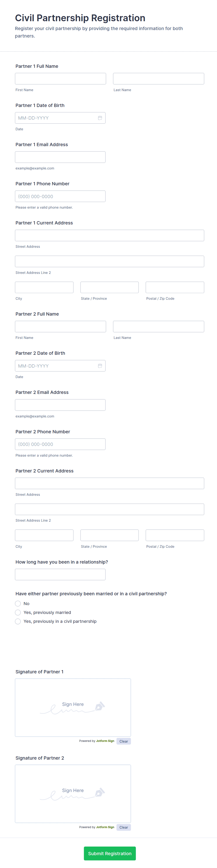
Task: Sign in Partner 1 signature box
Action: click(73, 708)
